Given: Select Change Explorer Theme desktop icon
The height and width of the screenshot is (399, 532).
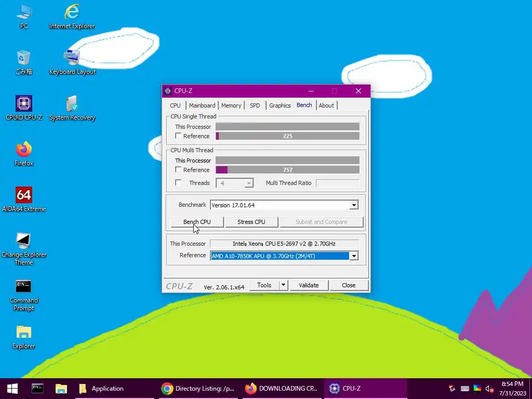Looking at the screenshot, I should [x=24, y=249].
